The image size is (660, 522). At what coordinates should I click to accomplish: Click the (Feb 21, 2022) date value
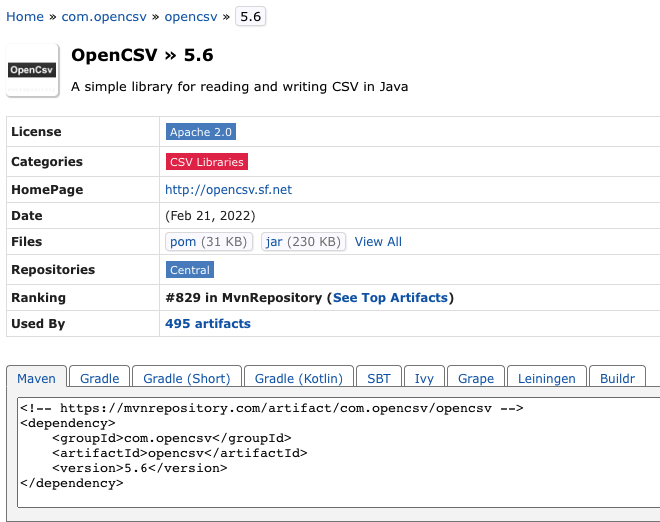[210, 216]
